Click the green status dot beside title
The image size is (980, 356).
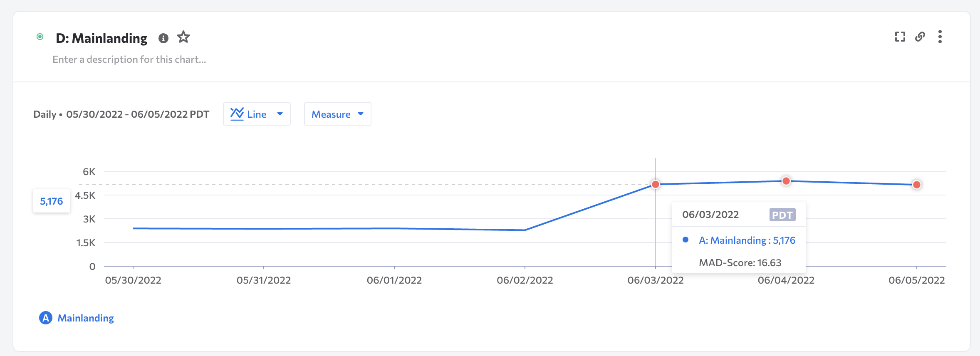(x=40, y=37)
